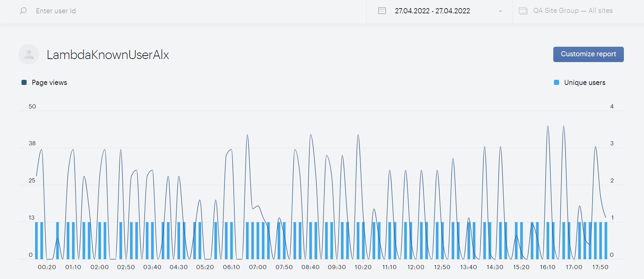Click the Customize report button
The image size is (644, 279).
(x=588, y=54)
